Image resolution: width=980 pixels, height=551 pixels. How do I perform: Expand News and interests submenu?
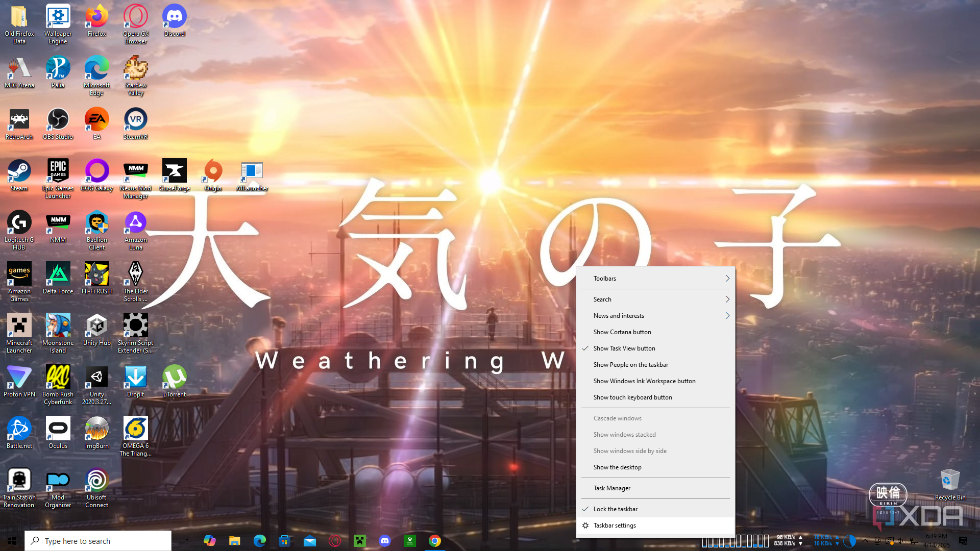point(655,316)
